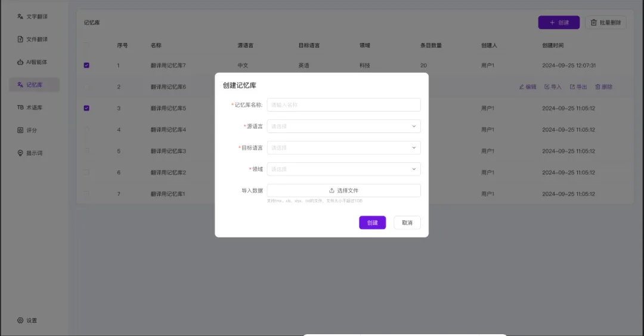Click name cell 翻译用记忆库3

[x=168, y=151]
